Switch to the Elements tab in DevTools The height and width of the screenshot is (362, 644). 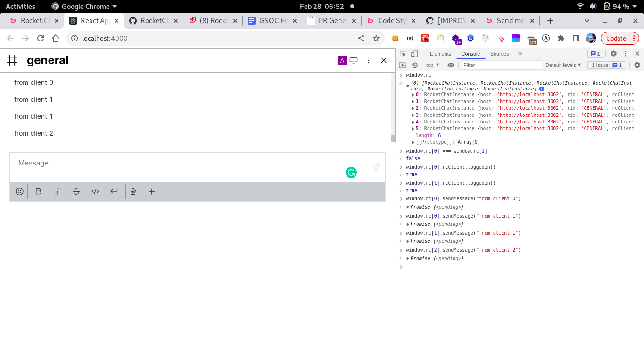click(440, 54)
